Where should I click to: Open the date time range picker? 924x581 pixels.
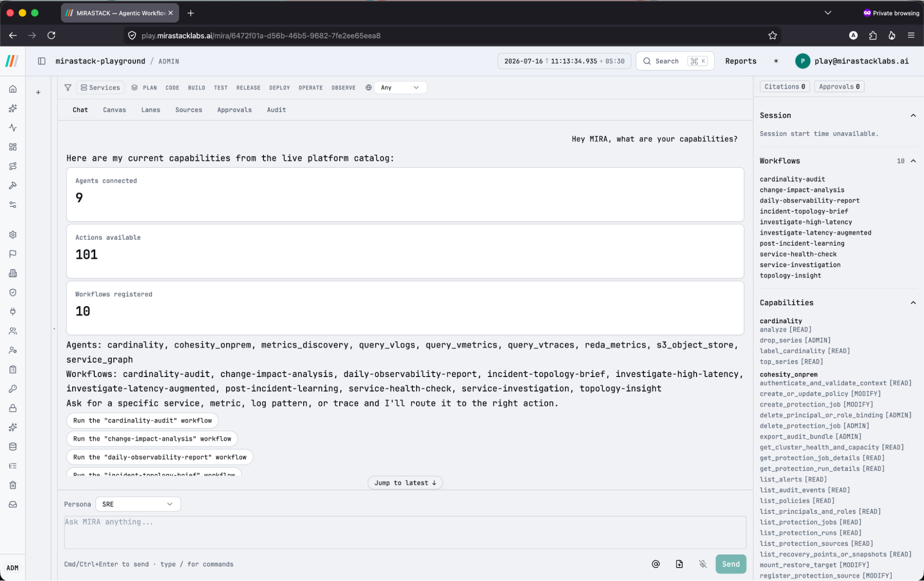(564, 61)
